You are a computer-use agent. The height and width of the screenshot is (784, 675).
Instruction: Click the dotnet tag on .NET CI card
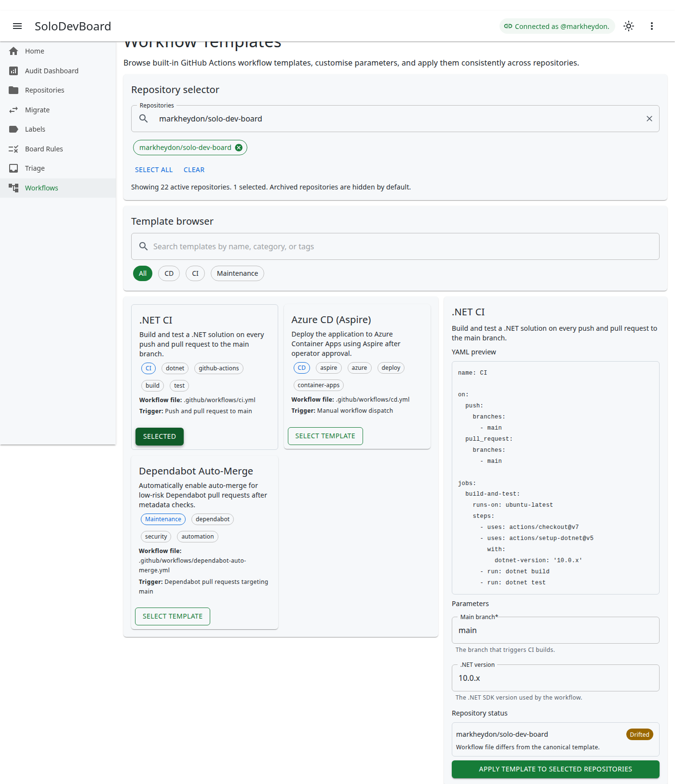tap(175, 368)
